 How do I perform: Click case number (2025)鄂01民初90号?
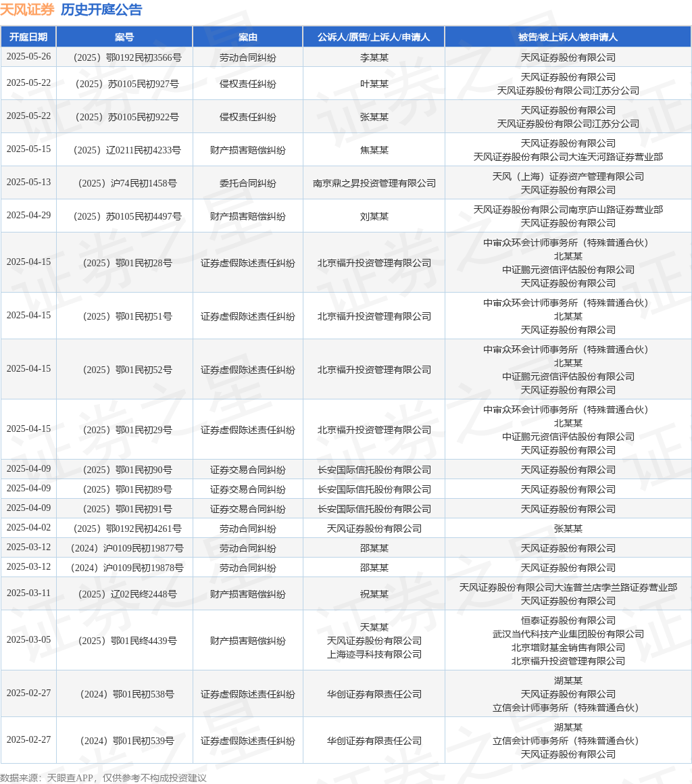pos(127,470)
